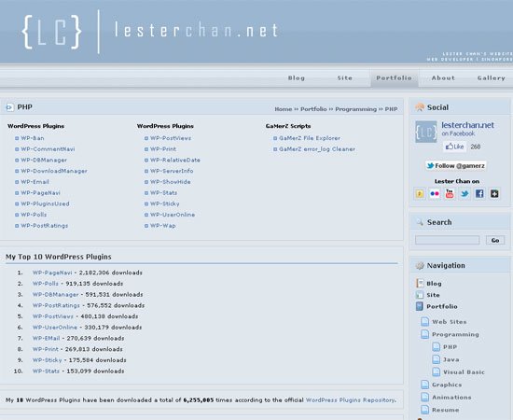513x420 pixels.
Task: Open WP-PostViews in the second plugins column
Action: [x=171, y=138]
